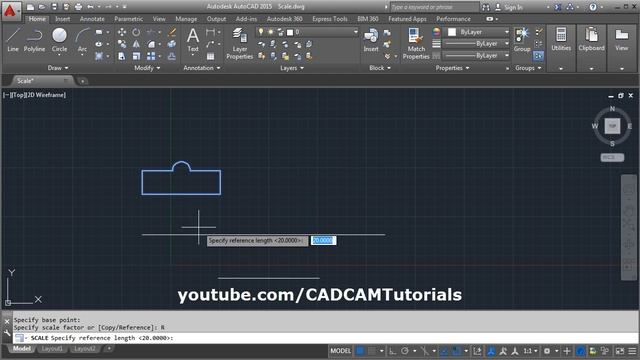The image size is (640, 360).
Task: Pick the Mirror tool in Modify panel
Action: click(136, 44)
